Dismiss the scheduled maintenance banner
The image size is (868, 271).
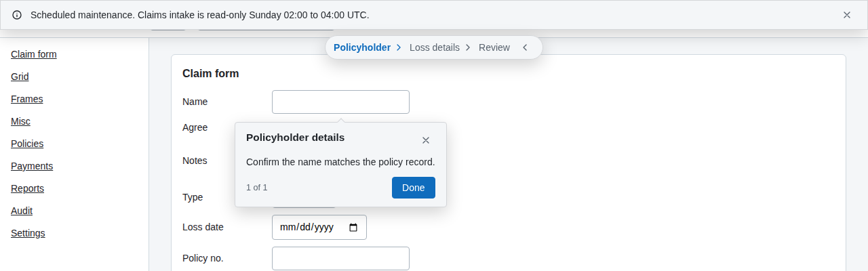pyautogui.click(x=847, y=15)
